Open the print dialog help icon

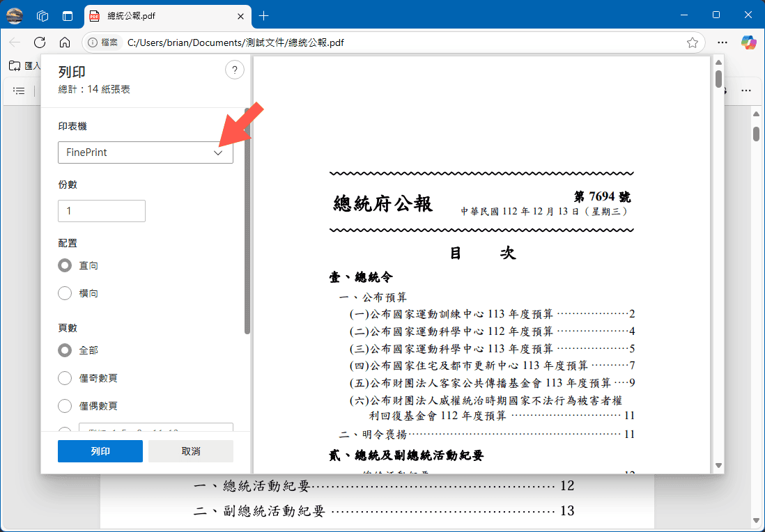tap(234, 70)
